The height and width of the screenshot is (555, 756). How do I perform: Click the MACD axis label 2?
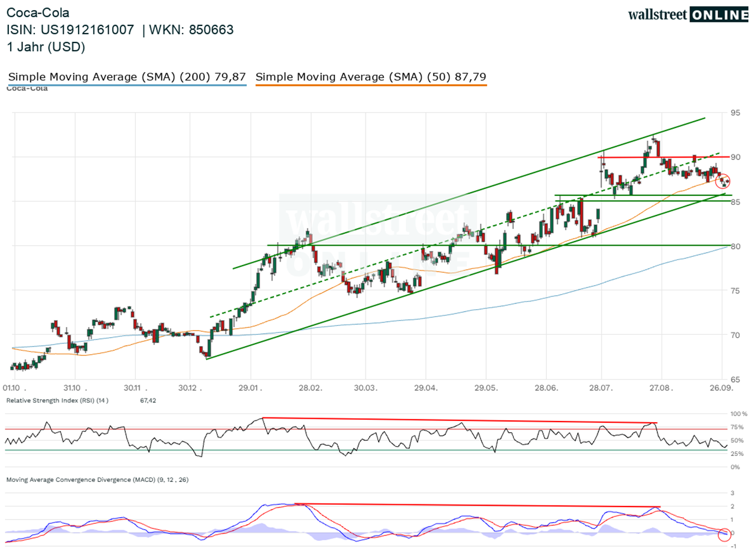click(731, 506)
